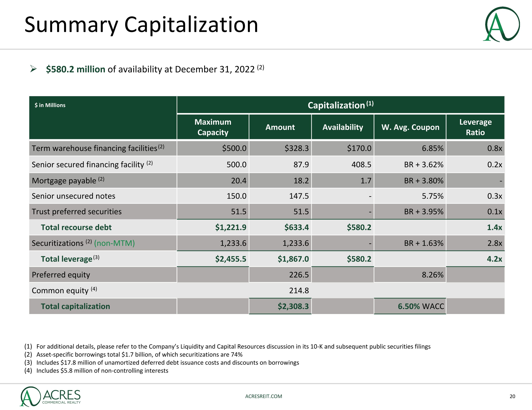Click footnote (3) about unamortized costs
The image size is (532, 410).
[167, 363]
